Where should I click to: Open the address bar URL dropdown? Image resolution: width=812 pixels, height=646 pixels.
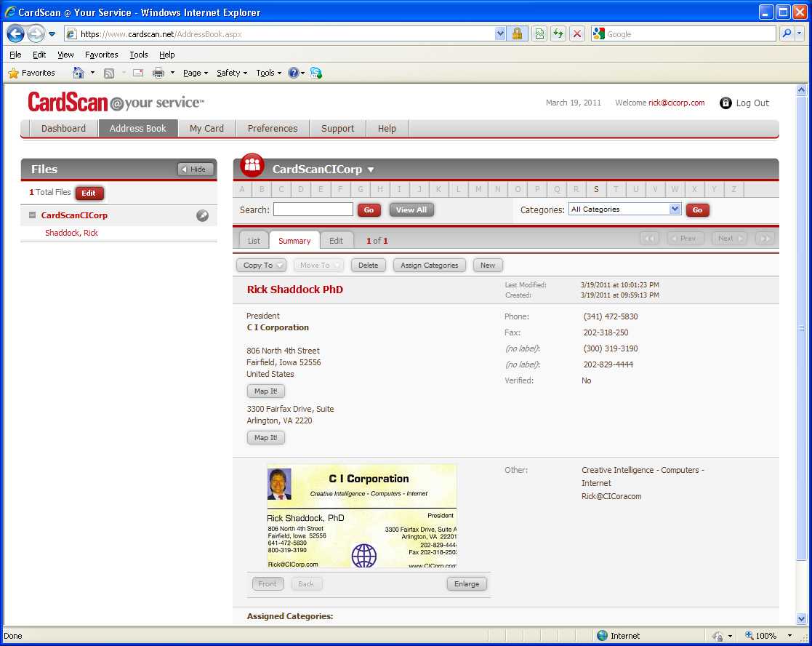coord(500,34)
